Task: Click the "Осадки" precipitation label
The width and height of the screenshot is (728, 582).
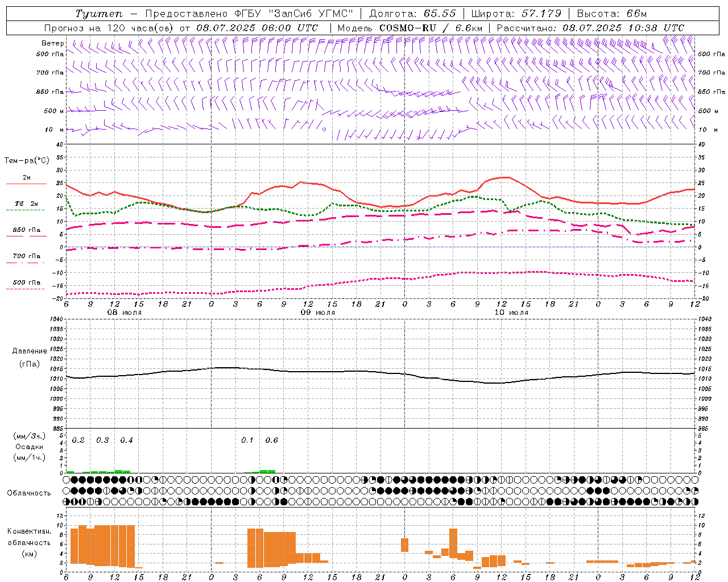Action: click(x=30, y=447)
